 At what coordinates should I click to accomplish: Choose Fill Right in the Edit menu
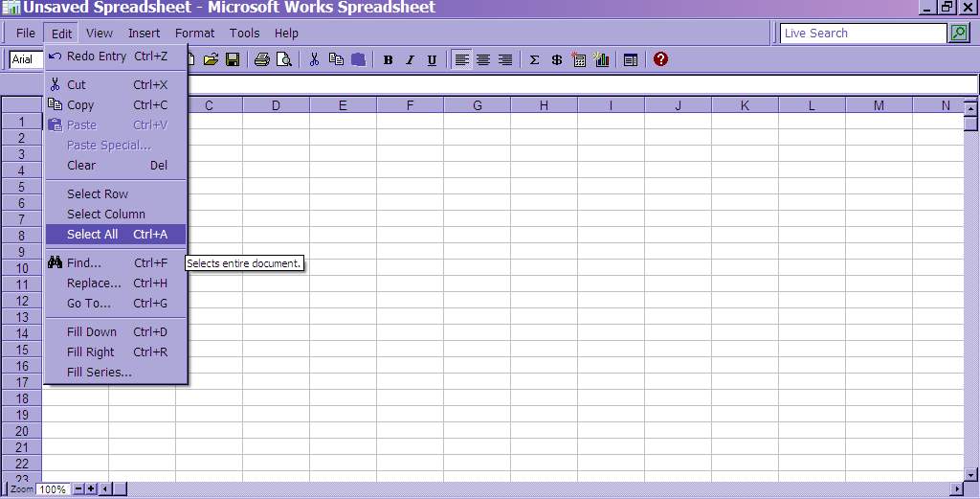116,352
